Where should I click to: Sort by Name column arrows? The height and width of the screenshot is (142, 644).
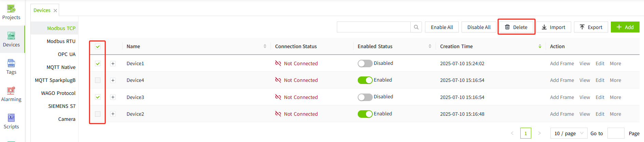(265, 46)
